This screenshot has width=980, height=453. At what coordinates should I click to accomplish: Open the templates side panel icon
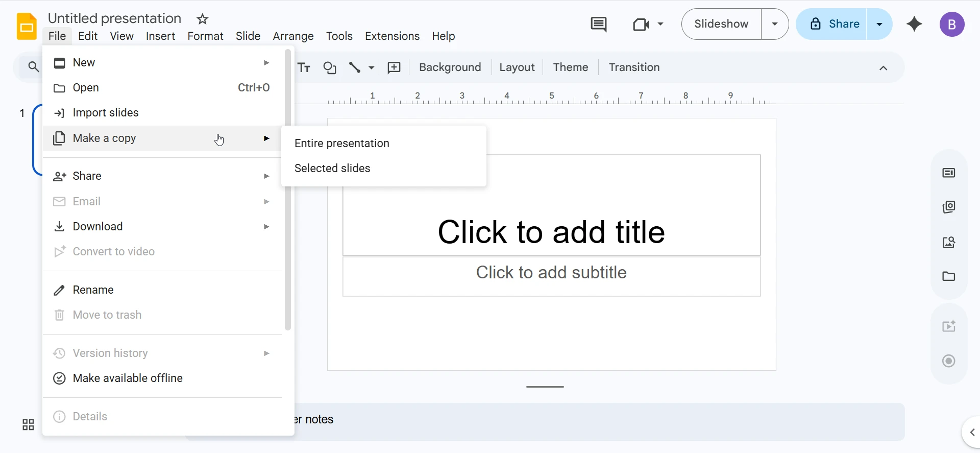click(949, 207)
